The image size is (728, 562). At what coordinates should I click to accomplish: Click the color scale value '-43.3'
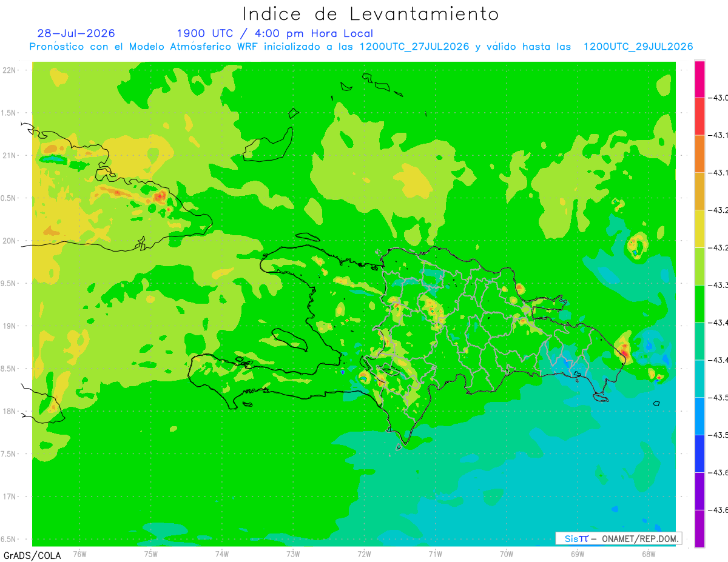click(720, 285)
